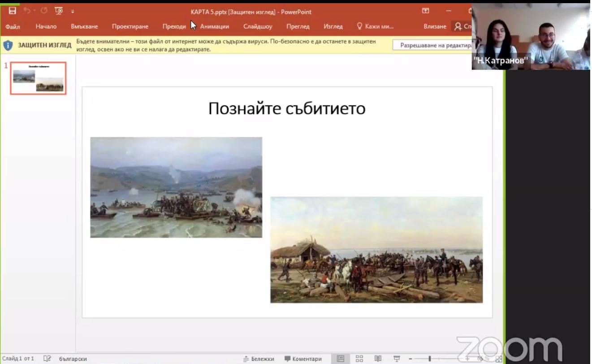Click Разрешаване на редактиране button
This screenshot has height=364, width=592.
[433, 45]
